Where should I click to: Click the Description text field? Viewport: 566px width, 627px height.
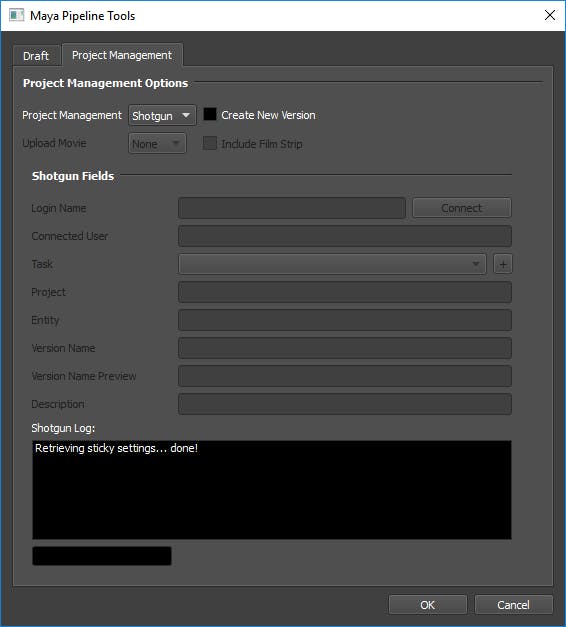(345, 404)
